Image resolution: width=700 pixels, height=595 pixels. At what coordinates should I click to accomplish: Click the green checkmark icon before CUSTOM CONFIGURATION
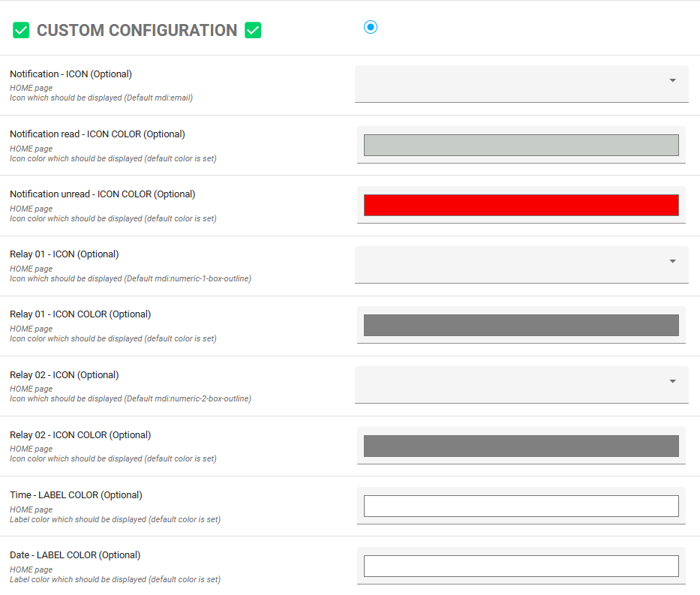21,31
